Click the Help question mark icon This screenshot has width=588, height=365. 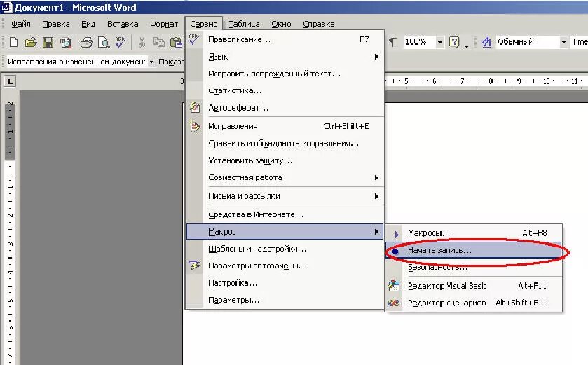[453, 41]
